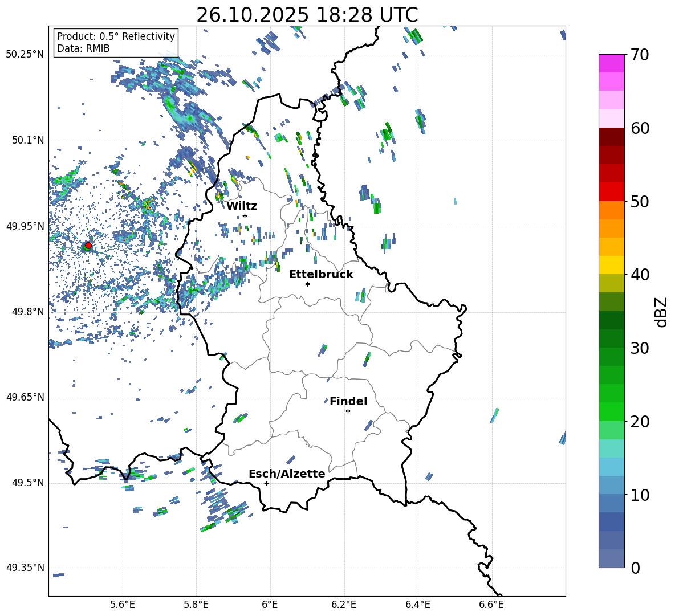Select the Wiltz city label
The width and height of the screenshot is (675, 616).
(242, 206)
